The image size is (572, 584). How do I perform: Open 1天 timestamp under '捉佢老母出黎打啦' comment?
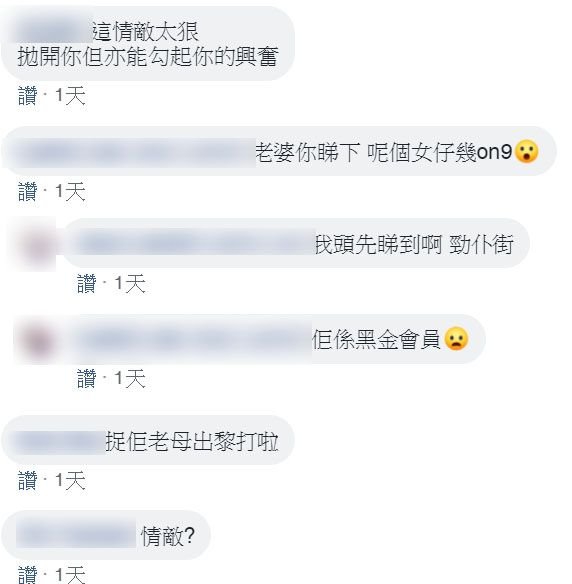(x=70, y=480)
